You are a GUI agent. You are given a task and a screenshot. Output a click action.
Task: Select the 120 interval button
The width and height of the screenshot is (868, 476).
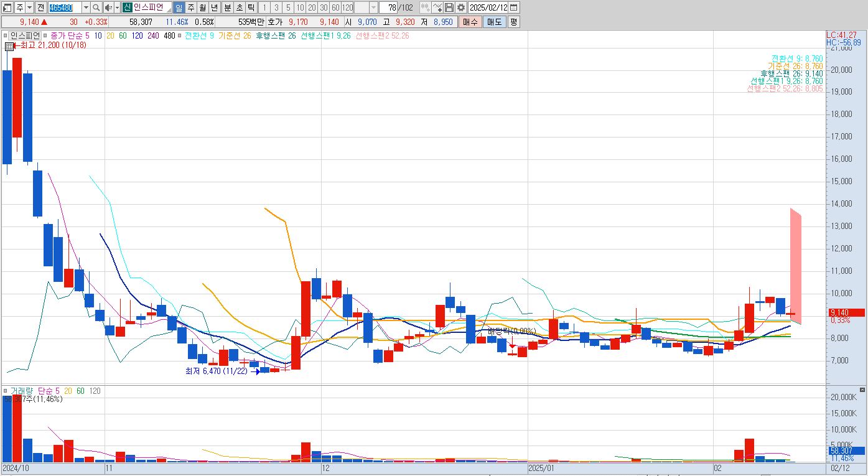pyautogui.click(x=347, y=7)
